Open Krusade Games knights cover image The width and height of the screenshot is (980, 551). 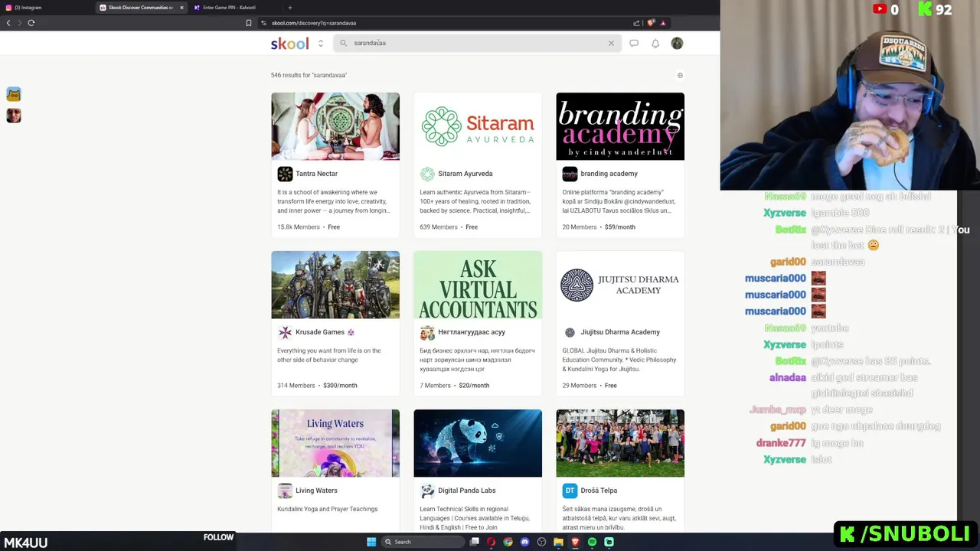pos(335,285)
